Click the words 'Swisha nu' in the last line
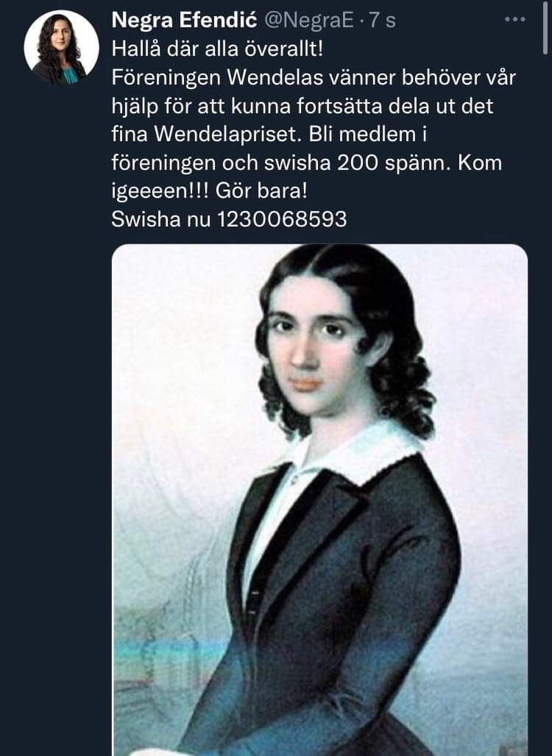The height and width of the screenshot is (756, 552). 161,219
